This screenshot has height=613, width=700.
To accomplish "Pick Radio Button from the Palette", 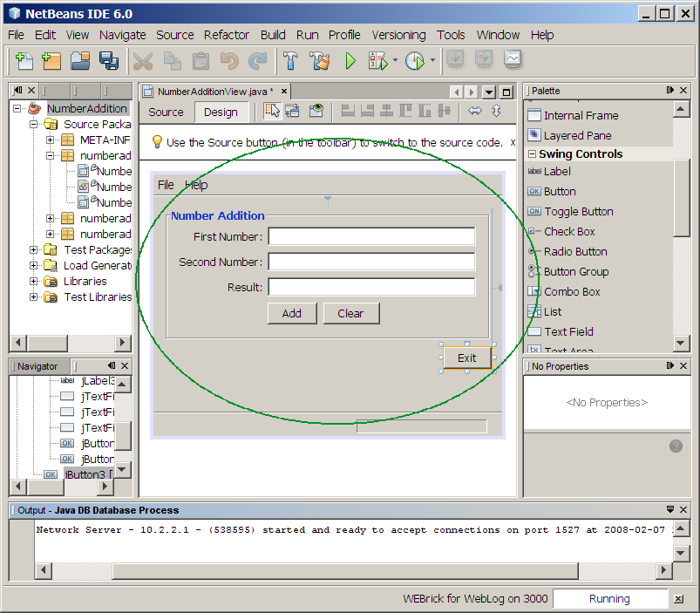I will click(567, 252).
